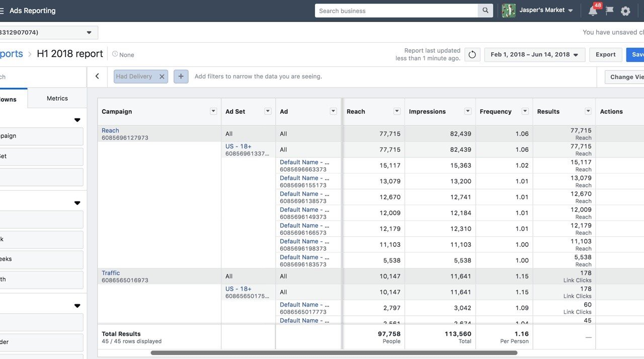Image resolution: width=644 pixels, height=359 pixels.
Task: Click the Search business input field
Action: tap(396, 11)
